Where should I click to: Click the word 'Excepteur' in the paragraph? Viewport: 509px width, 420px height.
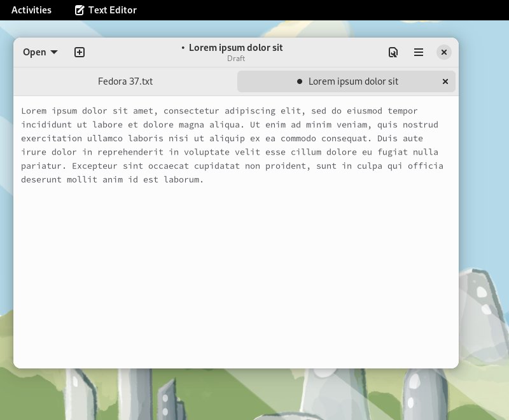(94, 166)
